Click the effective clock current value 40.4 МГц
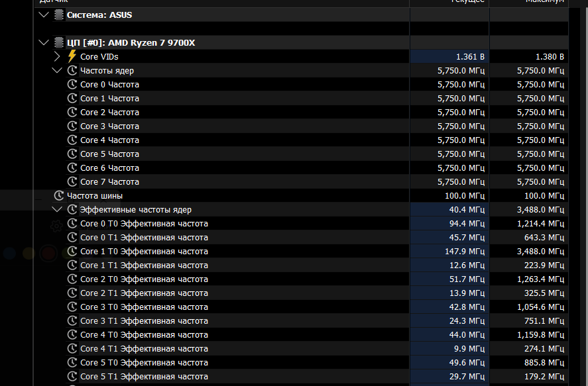Screen dimensions: 588x386 click(467, 210)
